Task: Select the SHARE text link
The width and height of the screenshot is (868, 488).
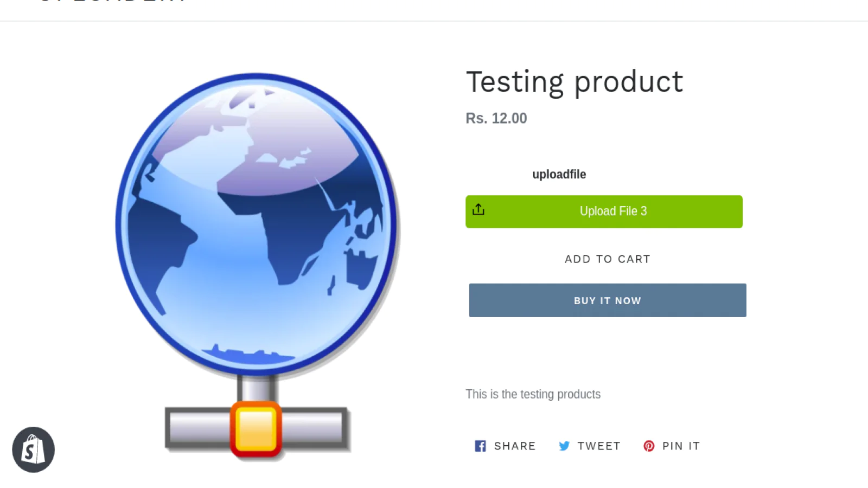Action: point(515,446)
